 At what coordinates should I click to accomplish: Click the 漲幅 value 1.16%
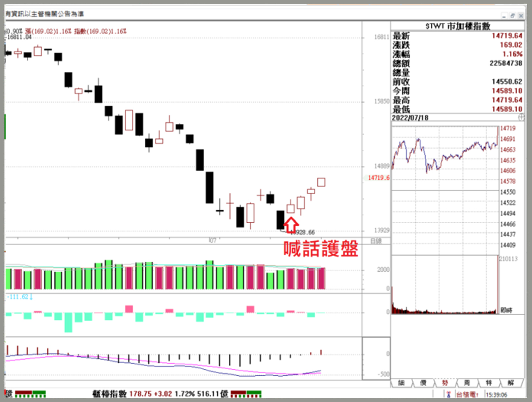512,54
